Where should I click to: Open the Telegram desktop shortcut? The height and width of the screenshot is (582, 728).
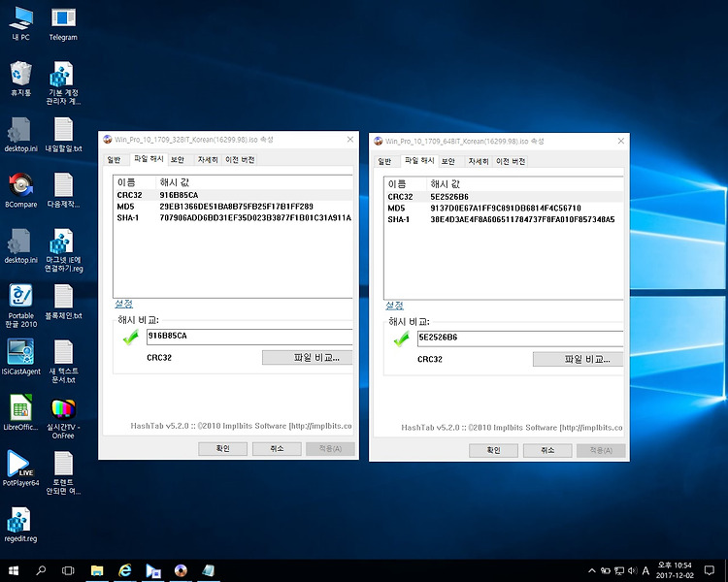point(63,24)
